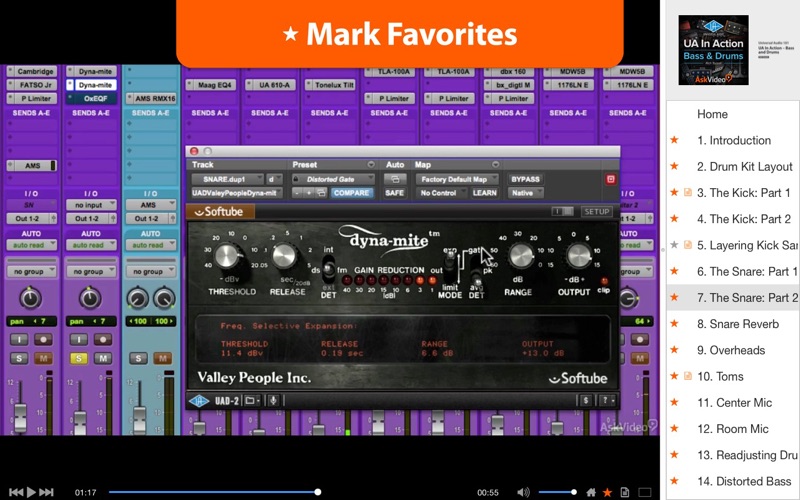This screenshot has height=500, width=800.
Task: Flip the pk/avg DET switch
Action: coord(477,276)
